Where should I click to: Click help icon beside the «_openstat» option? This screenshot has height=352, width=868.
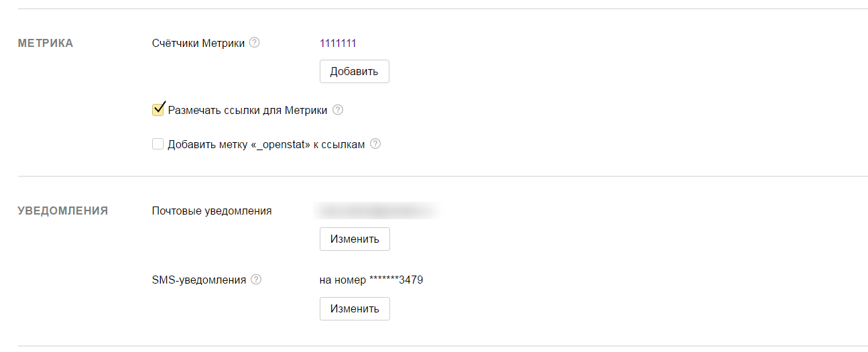375,143
